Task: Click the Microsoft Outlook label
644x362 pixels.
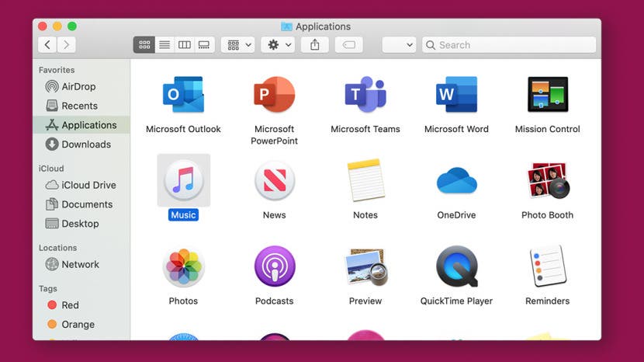Action: (x=183, y=129)
